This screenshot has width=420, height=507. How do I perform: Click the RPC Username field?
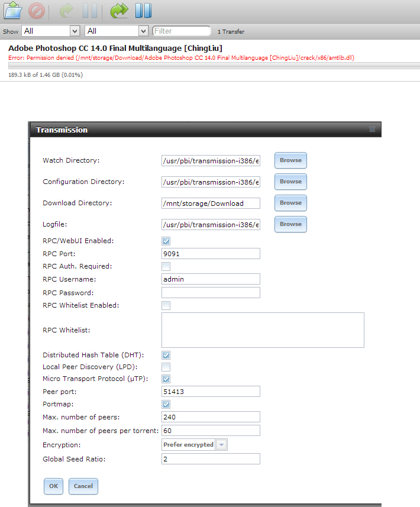pyautogui.click(x=211, y=279)
